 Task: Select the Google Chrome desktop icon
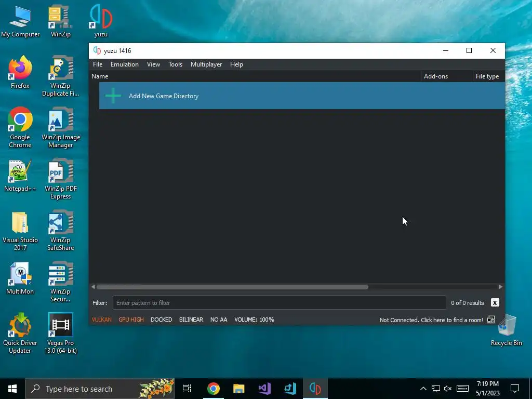point(20,128)
